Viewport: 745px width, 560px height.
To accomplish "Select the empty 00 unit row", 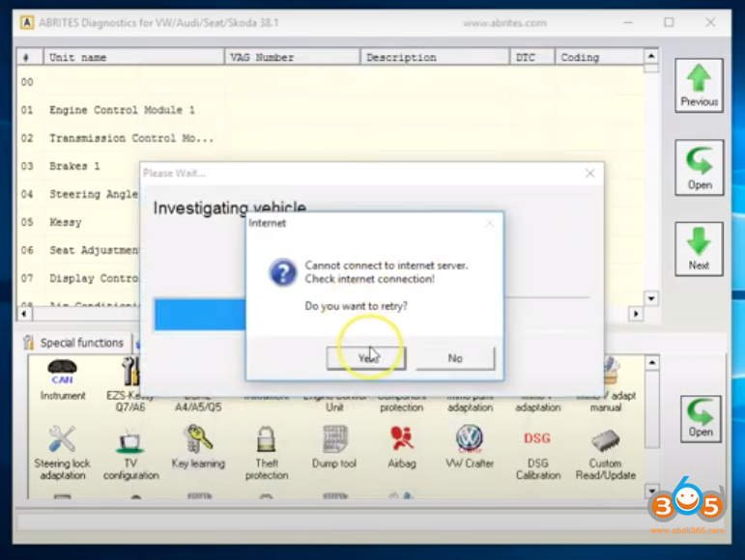I will 330,82.
